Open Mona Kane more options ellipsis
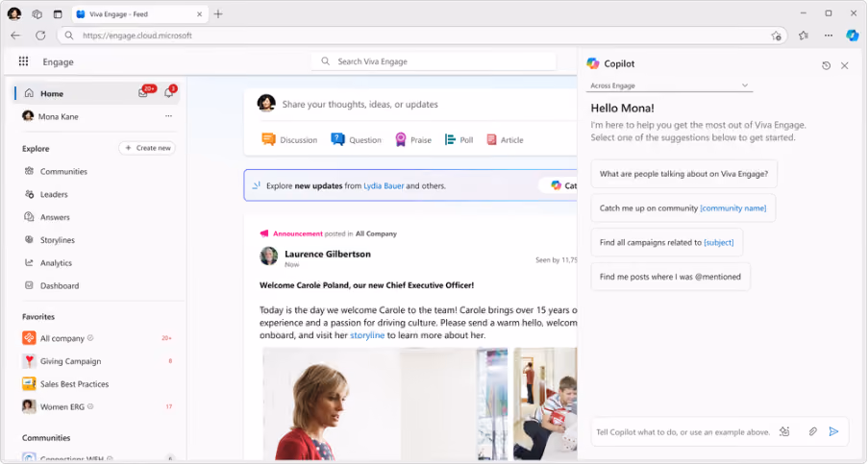 [x=168, y=116]
